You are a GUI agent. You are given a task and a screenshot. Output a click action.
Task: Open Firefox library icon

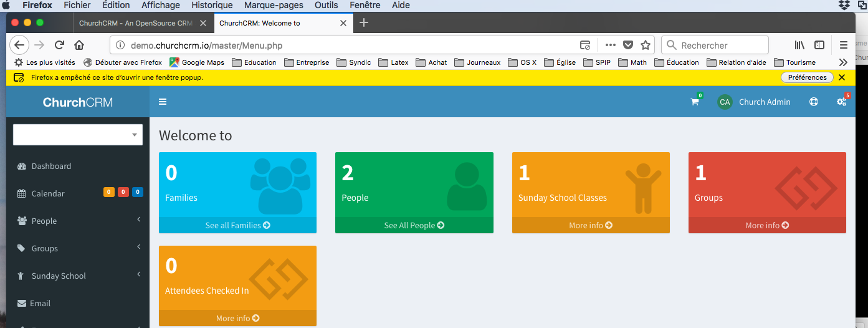point(799,45)
